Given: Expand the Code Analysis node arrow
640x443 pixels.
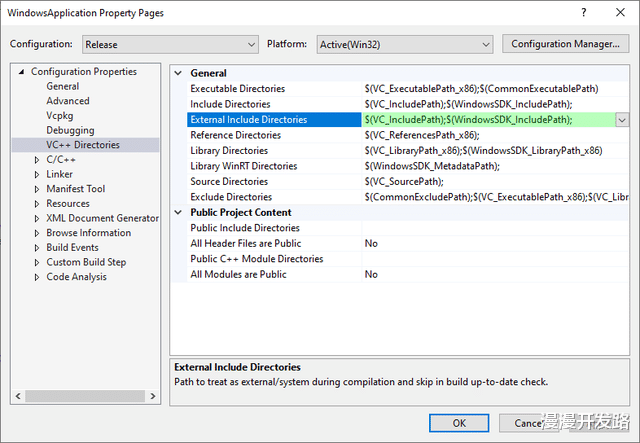Looking at the screenshot, I should tap(37, 278).
